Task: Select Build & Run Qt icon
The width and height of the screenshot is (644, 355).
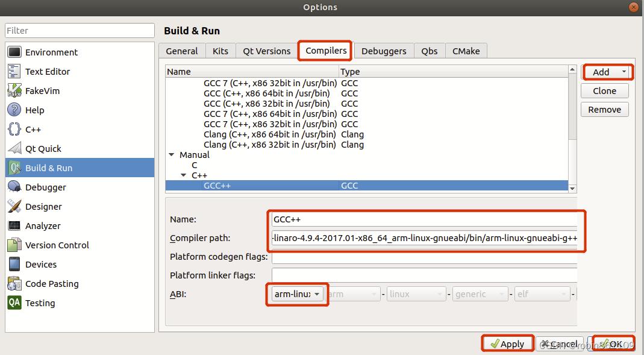Action: (14, 168)
